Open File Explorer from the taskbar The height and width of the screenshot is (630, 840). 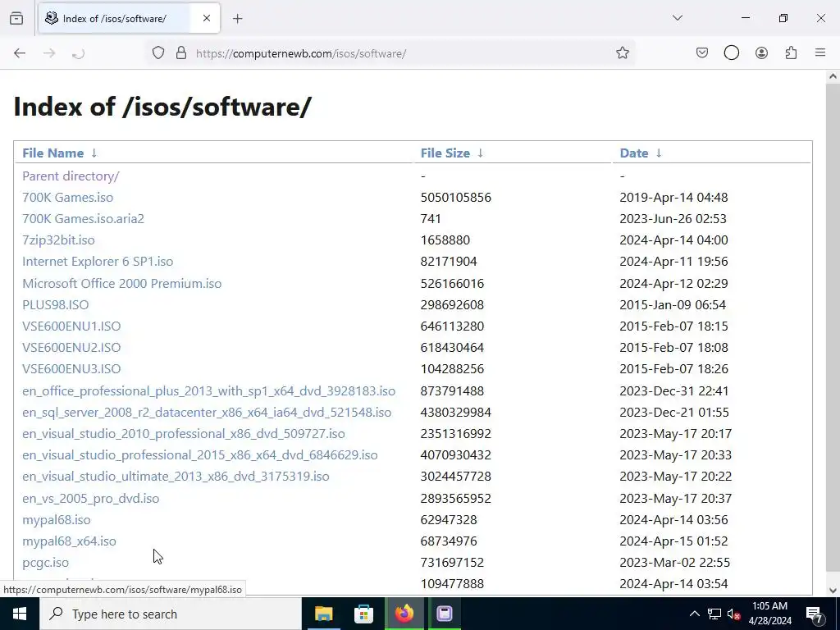(323, 614)
